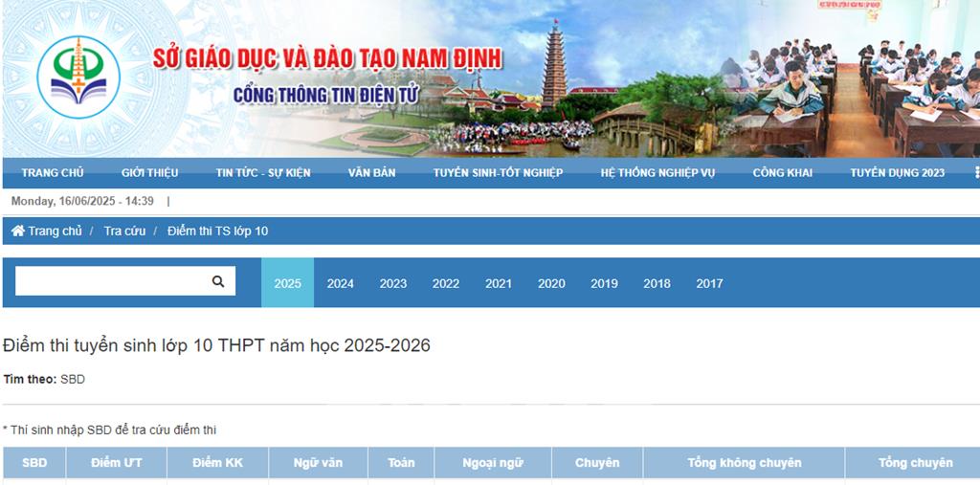Select the 2025 year tab
This screenshot has width=980, height=485.
(x=287, y=283)
